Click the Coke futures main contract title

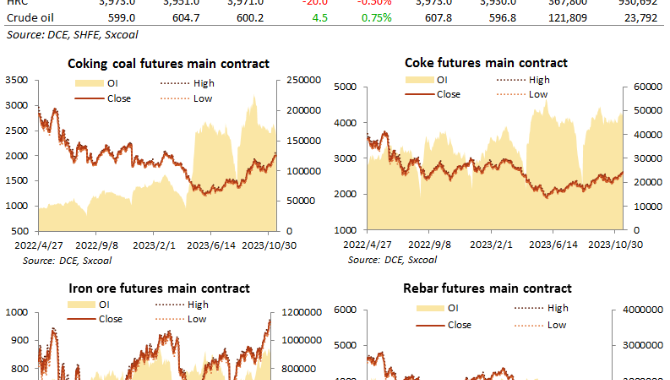pos(486,63)
